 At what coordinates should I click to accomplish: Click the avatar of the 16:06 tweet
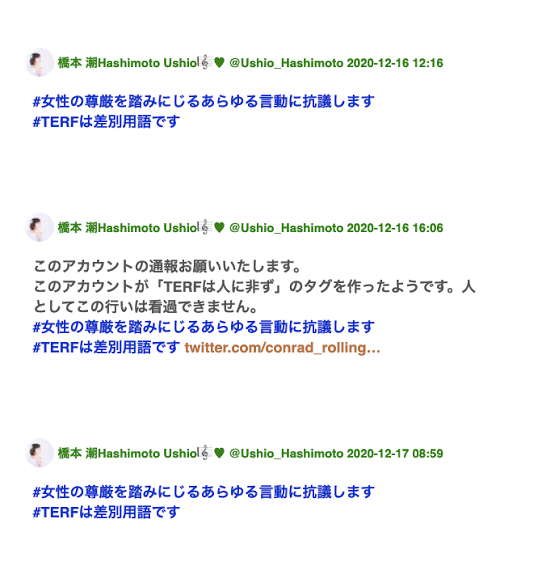click(40, 227)
